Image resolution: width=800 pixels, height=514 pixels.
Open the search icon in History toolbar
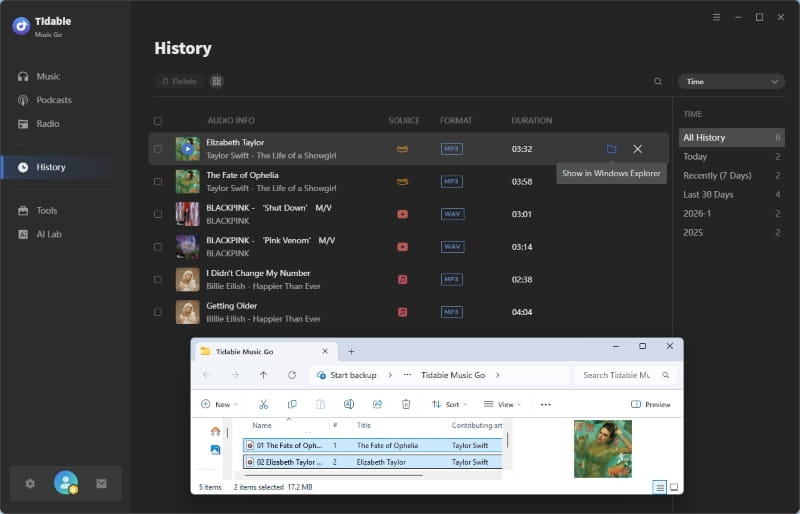click(x=658, y=81)
